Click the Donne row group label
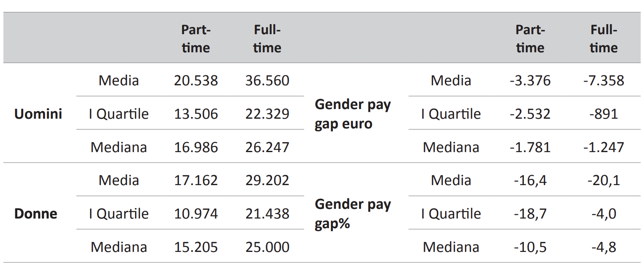Screen dimensions: 644x264 click(36, 214)
